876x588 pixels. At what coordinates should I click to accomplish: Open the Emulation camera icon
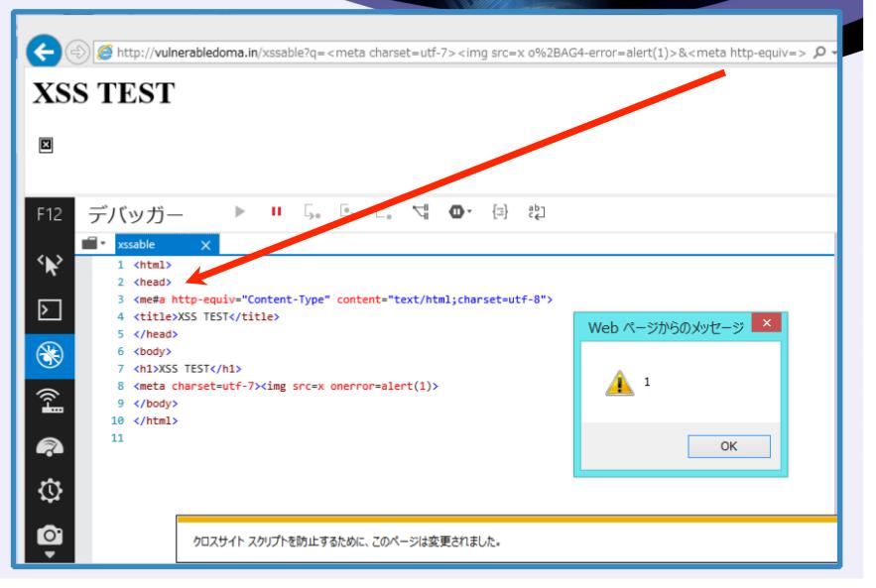tap(50, 535)
